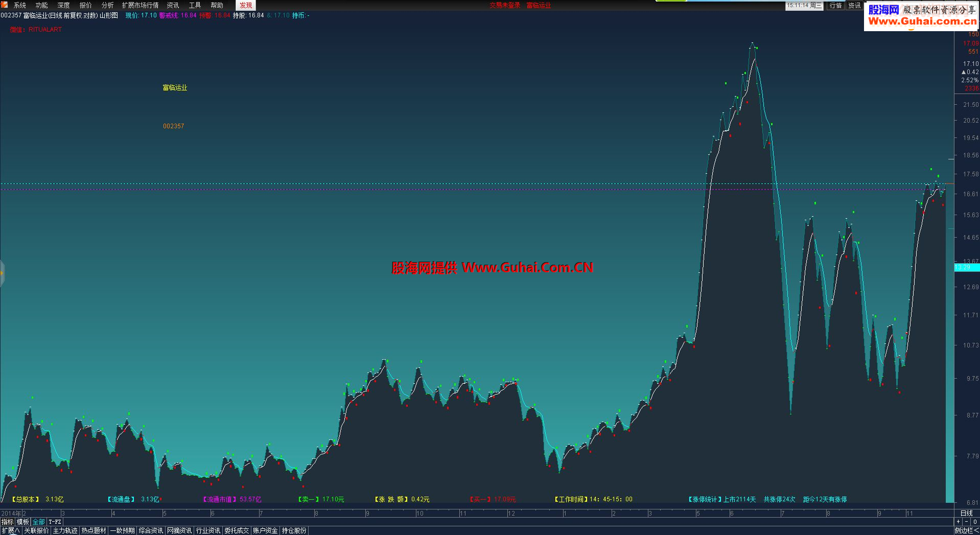The image size is (980, 535).
Task: Click the 现价: 17.10 value
Action: (x=141, y=15)
